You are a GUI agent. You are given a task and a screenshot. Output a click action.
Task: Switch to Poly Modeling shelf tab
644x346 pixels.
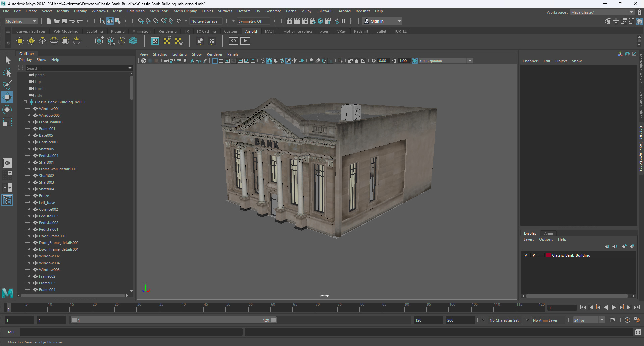(66, 31)
